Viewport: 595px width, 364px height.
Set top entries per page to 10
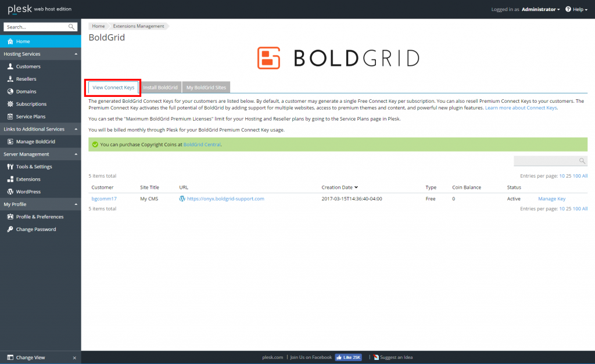[x=562, y=176]
